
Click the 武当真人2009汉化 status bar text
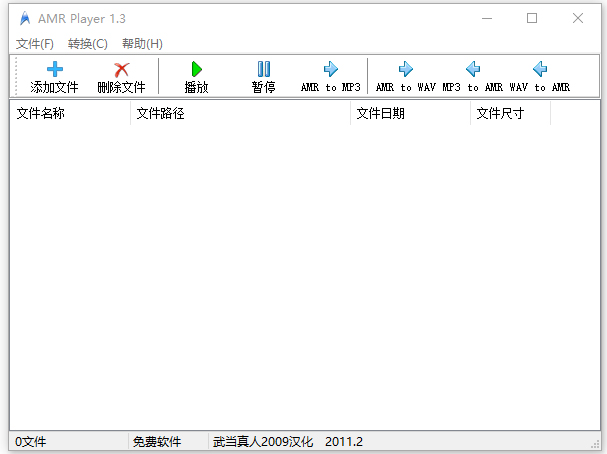coord(263,442)
